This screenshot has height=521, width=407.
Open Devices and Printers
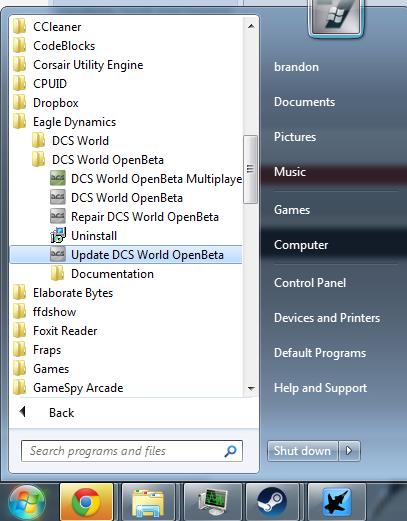tap(327, 318)
